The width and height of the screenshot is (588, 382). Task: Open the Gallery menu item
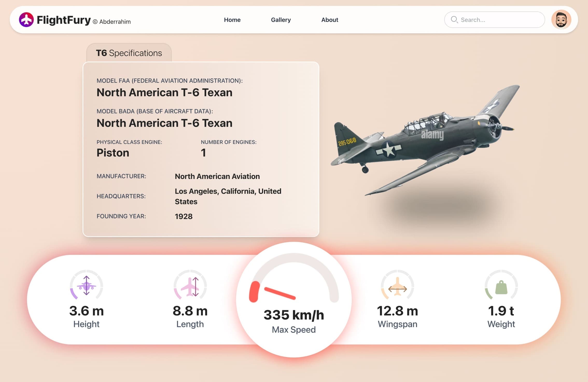pyautogui.click(x=281, y=20)
